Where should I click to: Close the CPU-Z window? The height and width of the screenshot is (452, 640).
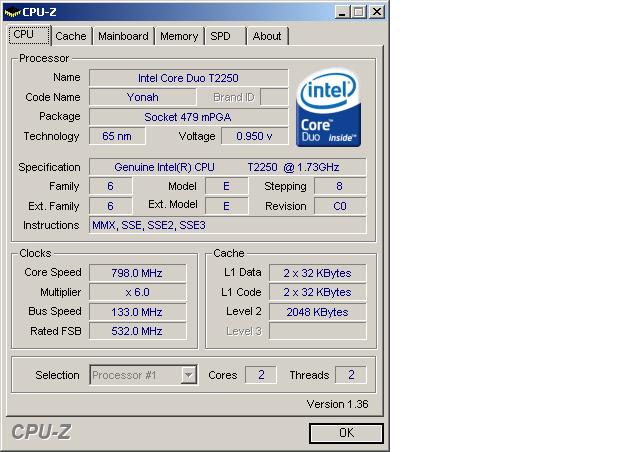(377, 12)
